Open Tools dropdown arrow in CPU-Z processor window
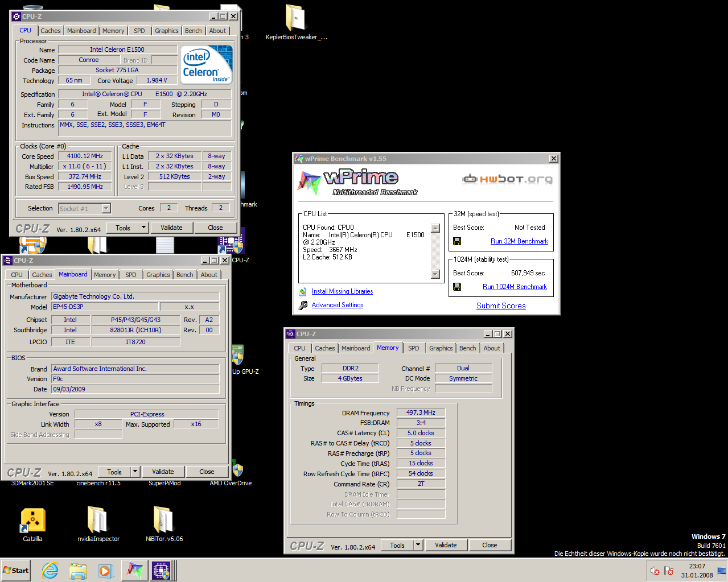Screen dimensions: 728x582 coord(144,228)
